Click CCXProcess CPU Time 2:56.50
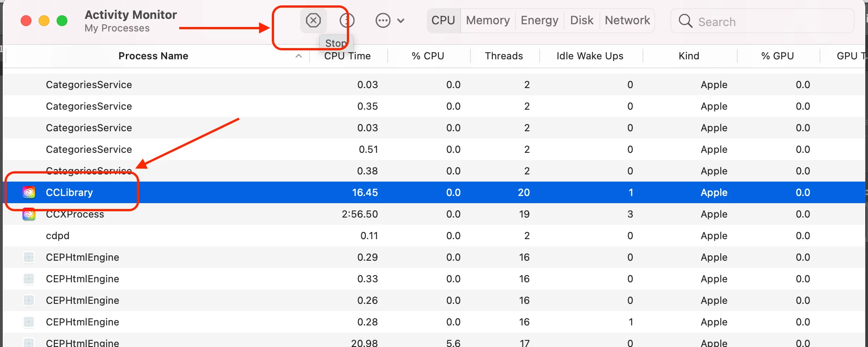This screenshot has height=347, width=868. point(359,214)
